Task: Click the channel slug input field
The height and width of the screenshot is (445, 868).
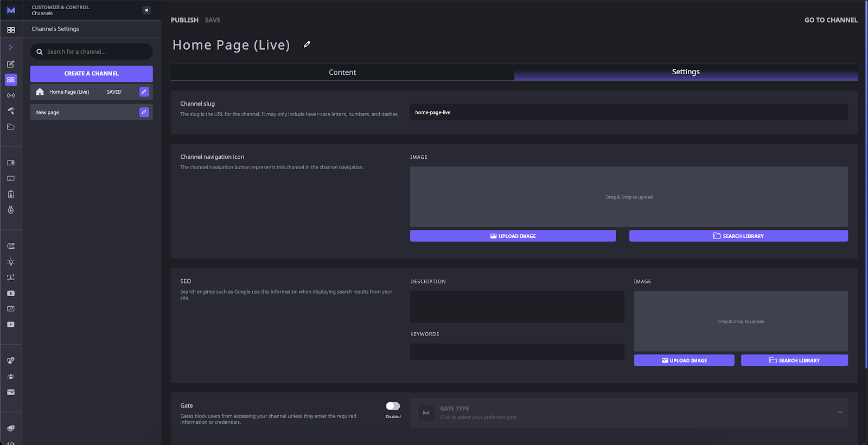Action: pos(629,112)
